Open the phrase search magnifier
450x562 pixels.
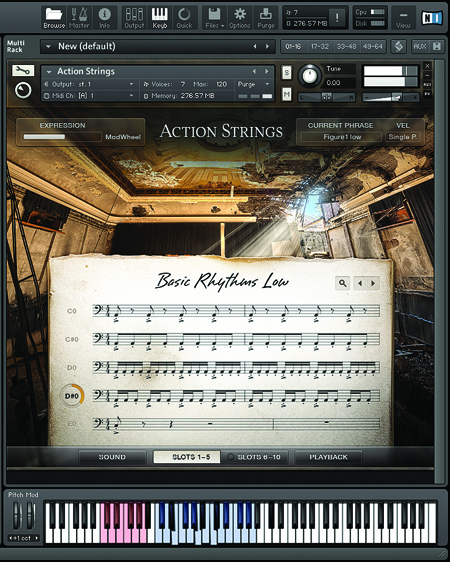(343, 284)
